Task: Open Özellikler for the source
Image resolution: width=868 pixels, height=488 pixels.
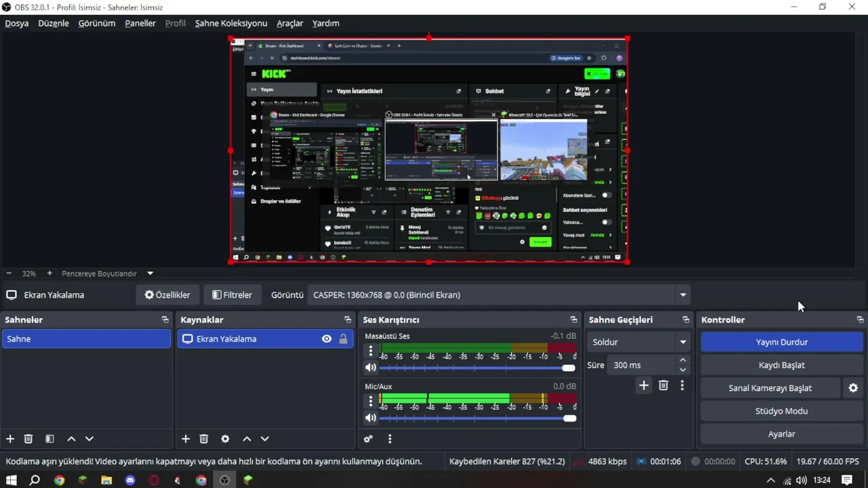Action: coord(167,295)
